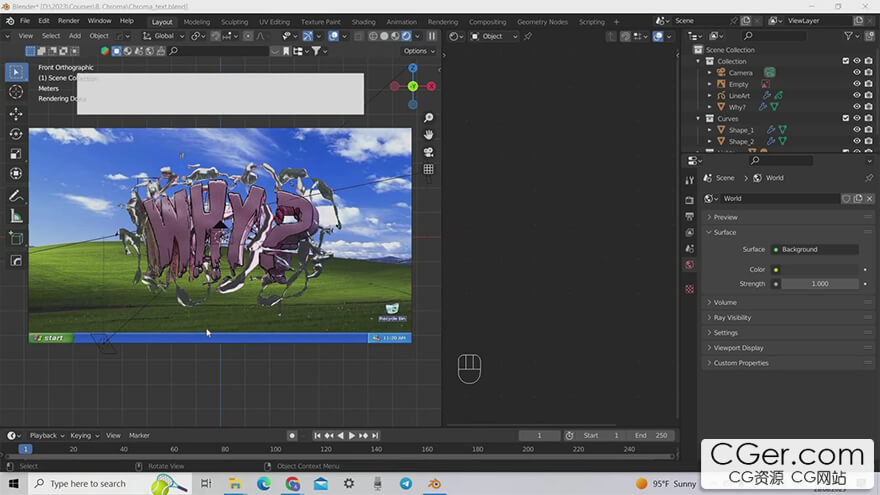Toggle camera view icon
The width and height of the screenshot is (880, 495).
pyautogui.click(x=429, y=152)
